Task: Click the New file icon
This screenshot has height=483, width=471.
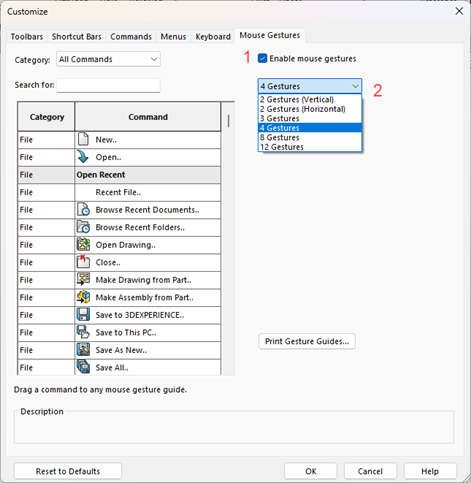Action: click(x=83, y=139)
